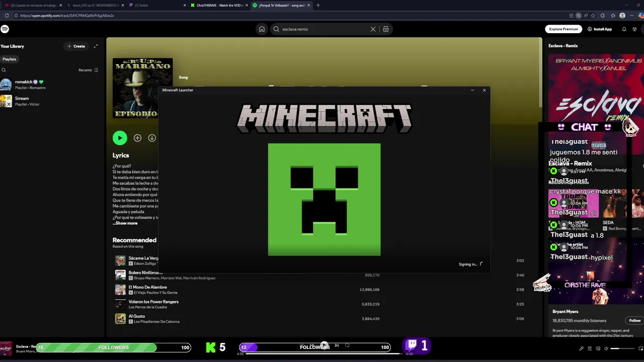This screenshot has height=362, width=644.
Task: Add song to Liked Songs plus icon
Action: point(137,138)
